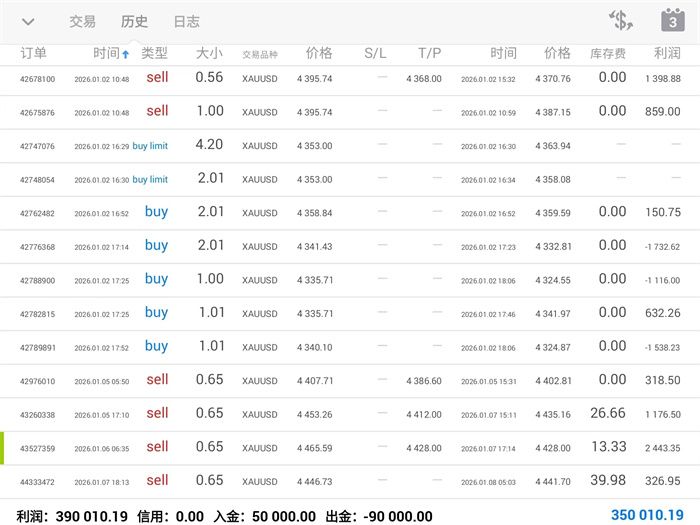Click loss value -1 116.00
This screenshot has width=700, height=525.
662,280
